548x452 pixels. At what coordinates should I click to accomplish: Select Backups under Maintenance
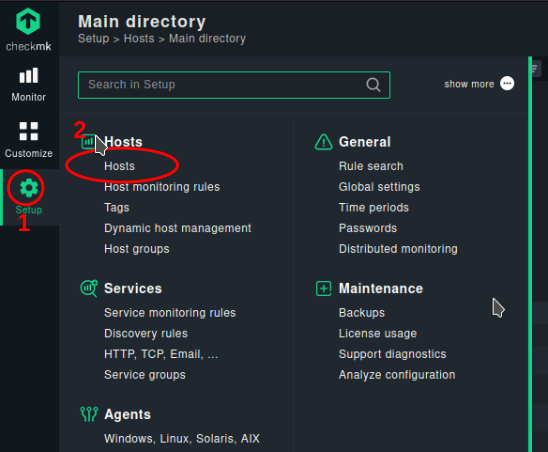[362, 313]
